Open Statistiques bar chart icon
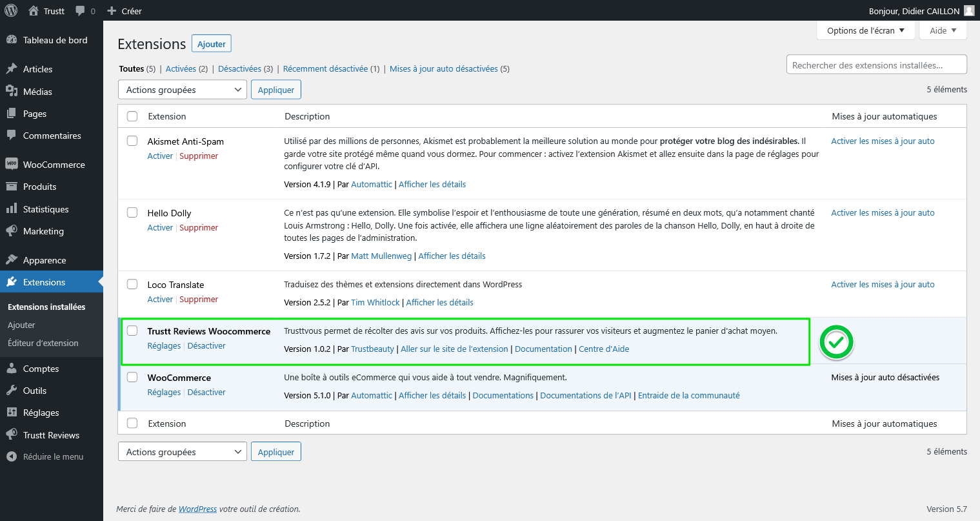The image size is (980, 521). click(12, 209)
